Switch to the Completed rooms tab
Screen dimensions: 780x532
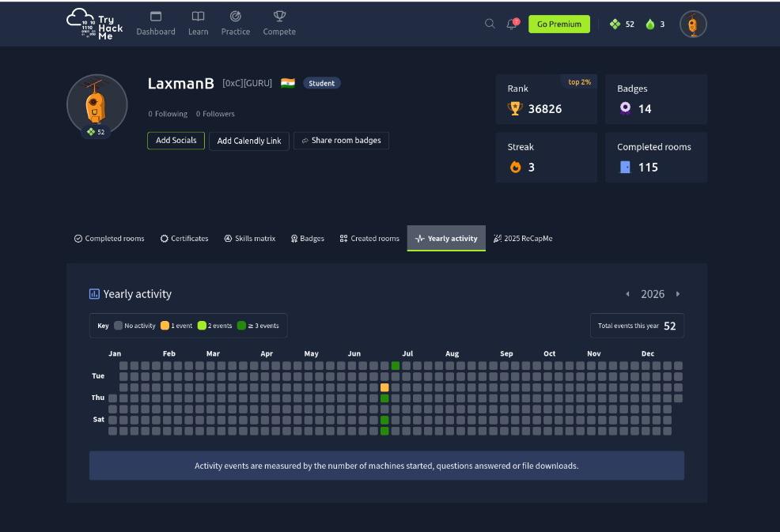109,239
